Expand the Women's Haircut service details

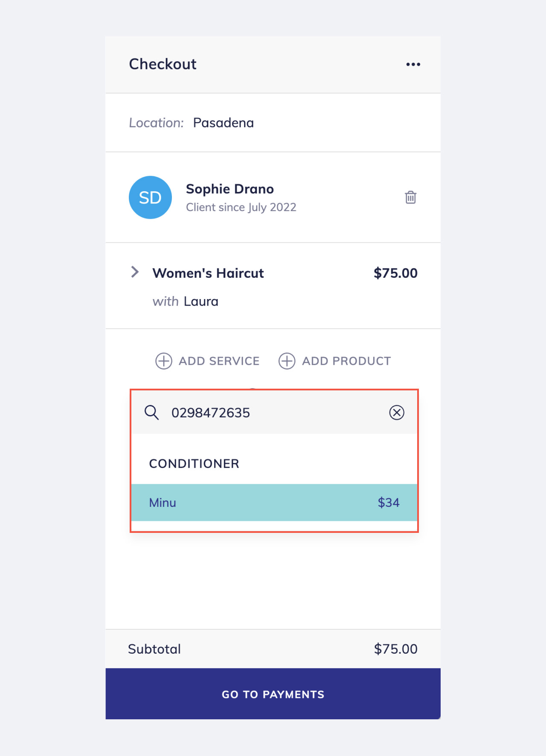[x=135, y=272]
